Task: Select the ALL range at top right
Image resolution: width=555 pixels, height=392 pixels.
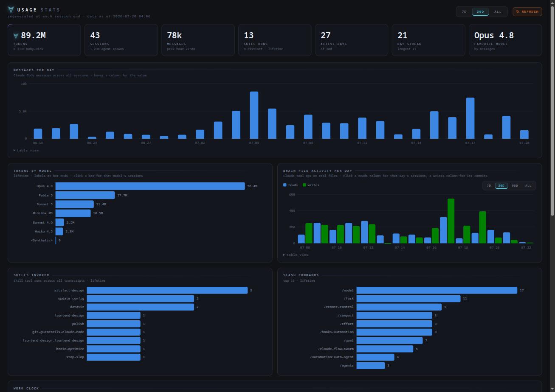Action: pyautogui.click(x=498, y=12)
